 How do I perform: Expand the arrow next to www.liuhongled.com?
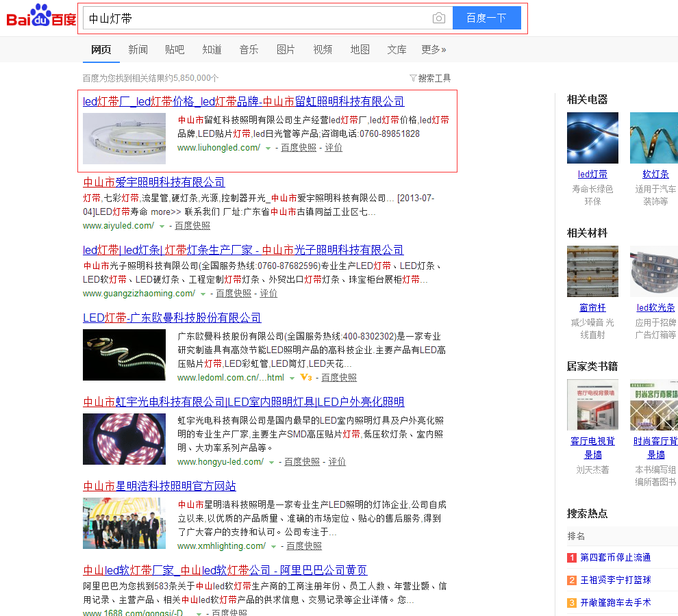268,148
